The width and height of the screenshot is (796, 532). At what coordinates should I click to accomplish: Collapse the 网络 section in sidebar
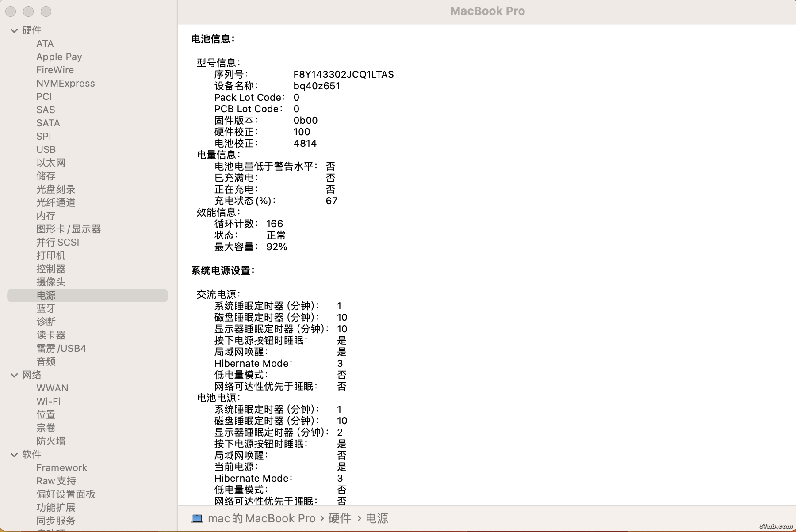(14, 375)
